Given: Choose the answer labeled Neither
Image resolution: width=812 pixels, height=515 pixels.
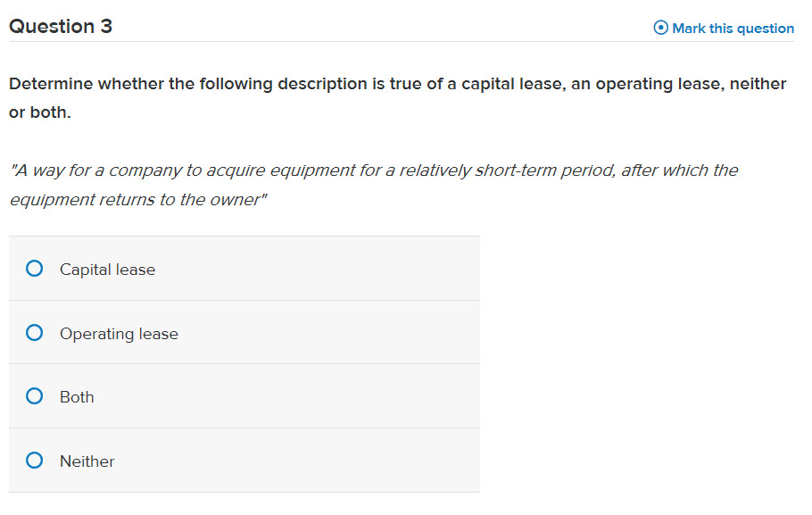Looking at the screenshot, I should point(87,460).
